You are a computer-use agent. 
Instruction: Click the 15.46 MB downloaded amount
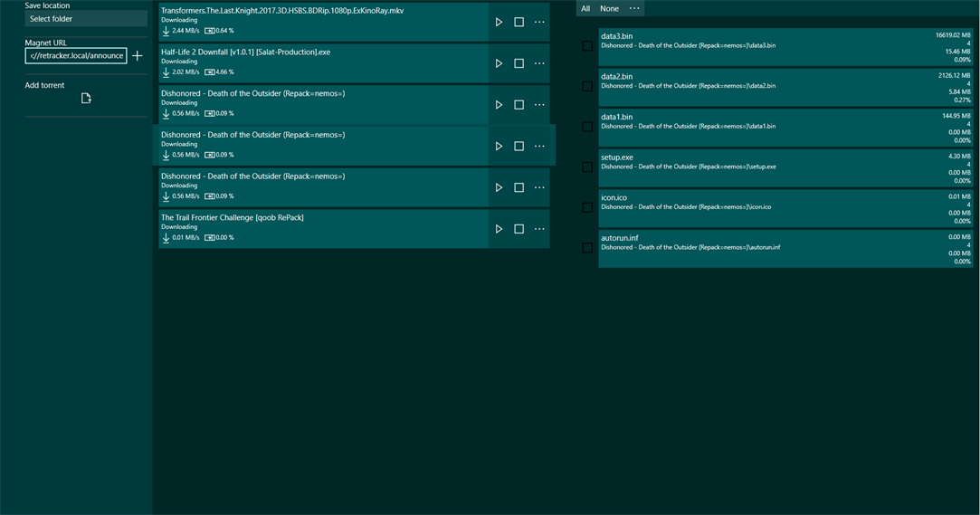tap(958, 52)
